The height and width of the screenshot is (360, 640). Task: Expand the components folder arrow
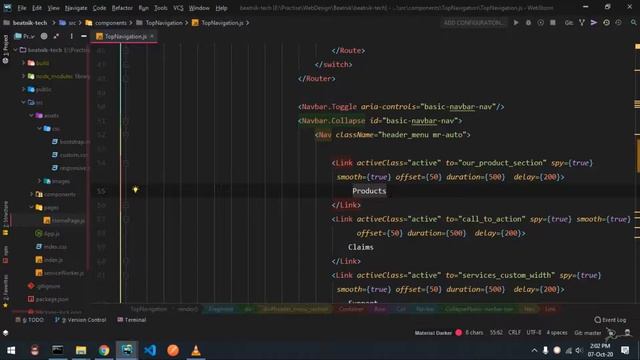pyautogui.click(x=31, y=194)
